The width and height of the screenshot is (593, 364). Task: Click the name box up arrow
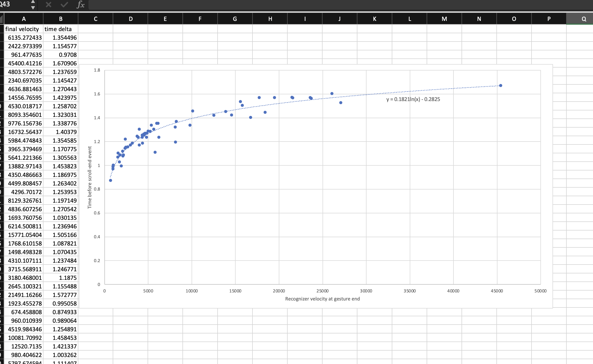[x=33, y=2]
